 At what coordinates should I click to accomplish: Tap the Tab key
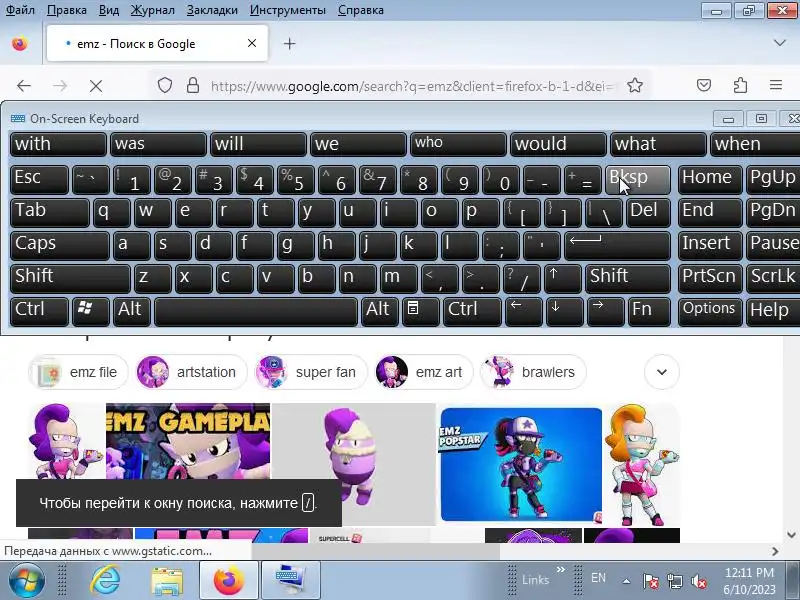tap(49, 213)
